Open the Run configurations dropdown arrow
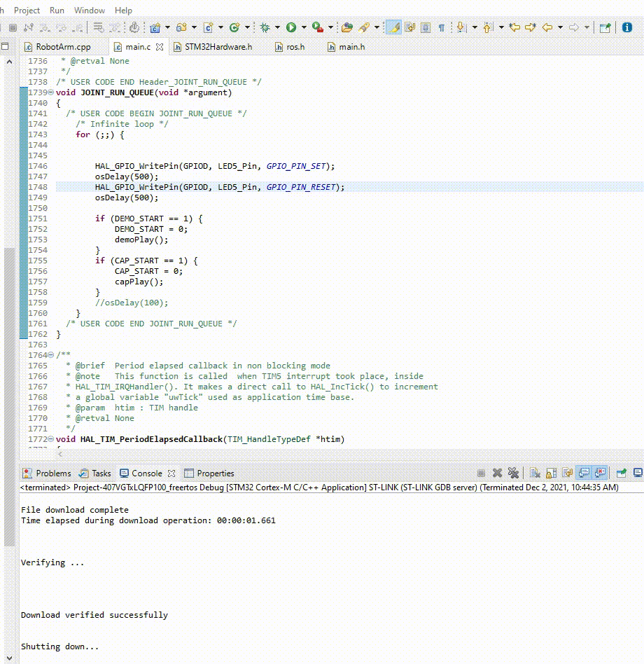The width and height of the screenshot is (644, 664). coord(304,28)
